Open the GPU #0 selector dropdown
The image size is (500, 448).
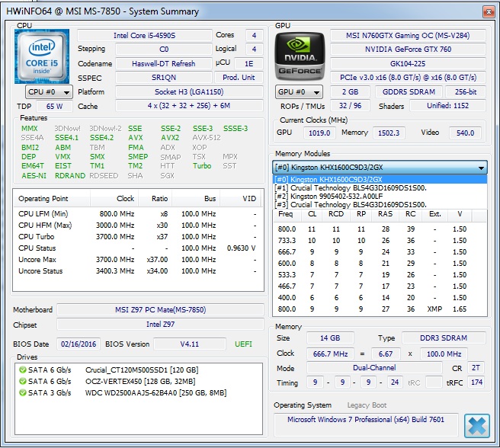pos(299,92)
